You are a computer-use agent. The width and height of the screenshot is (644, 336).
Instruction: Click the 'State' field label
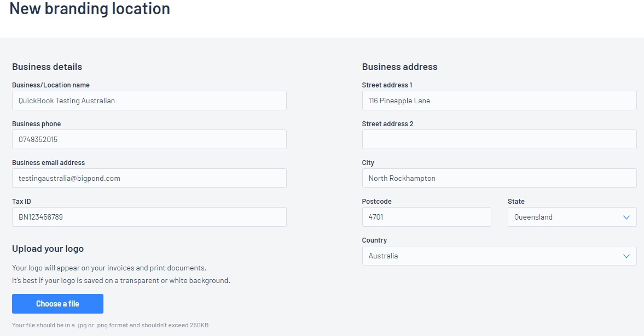[517, 202]
